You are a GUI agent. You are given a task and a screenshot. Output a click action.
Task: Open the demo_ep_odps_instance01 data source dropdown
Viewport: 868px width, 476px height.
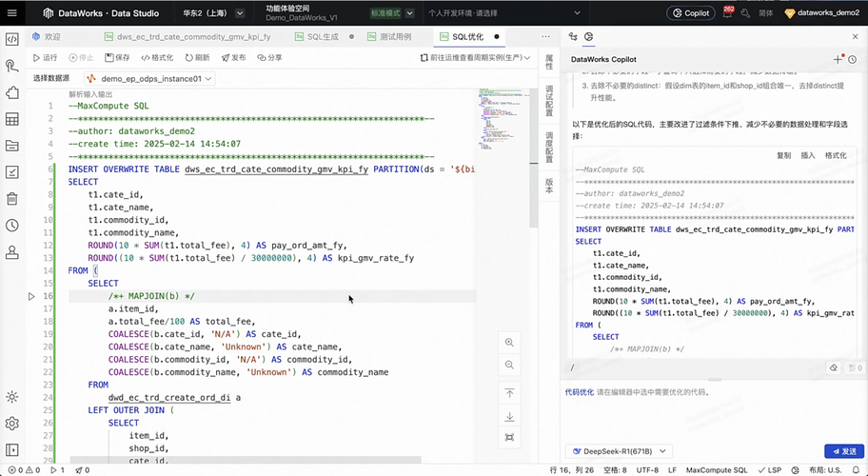coord(149,79)
